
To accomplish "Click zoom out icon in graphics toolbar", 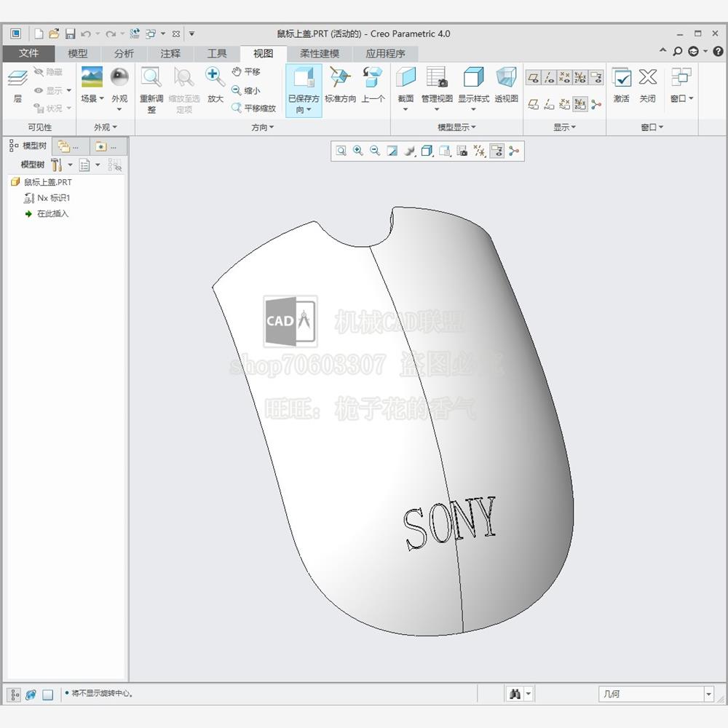I will [375, 151].
